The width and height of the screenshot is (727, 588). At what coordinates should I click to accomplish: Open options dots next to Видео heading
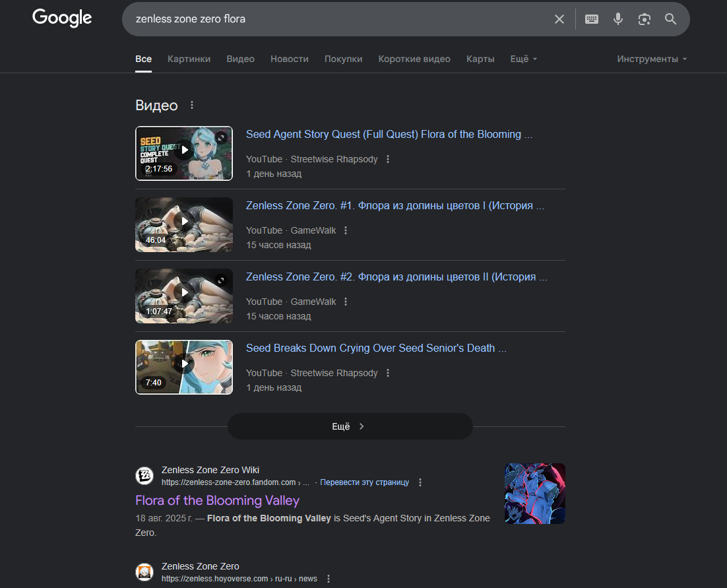(x=192, y=106)
